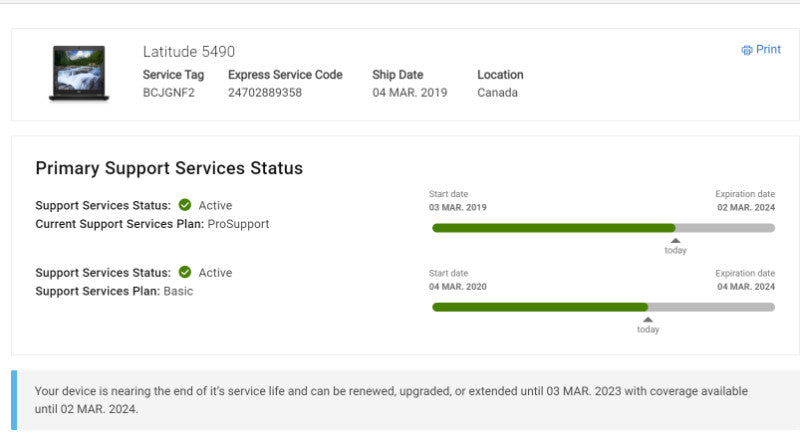Select the location value Canada
Screen dimensions: 800x441
click(x=497, y=92)
